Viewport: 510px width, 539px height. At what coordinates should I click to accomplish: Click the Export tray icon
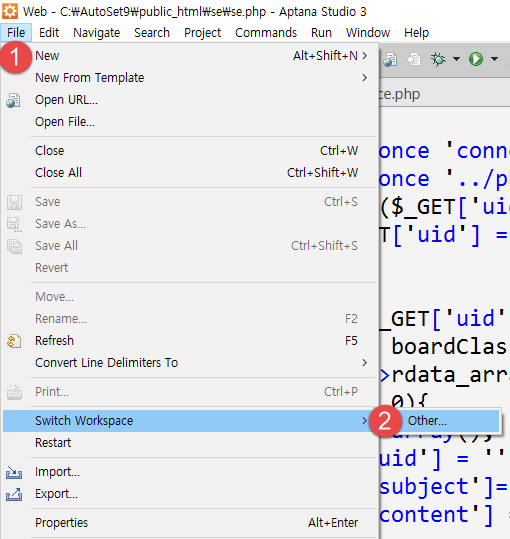(x=14, y=495)
